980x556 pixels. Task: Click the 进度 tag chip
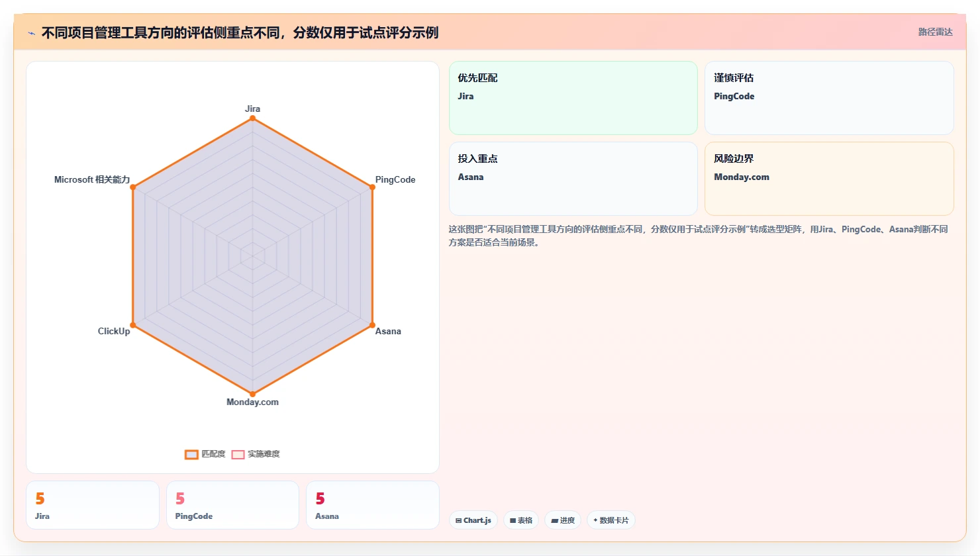pos(563,520)
